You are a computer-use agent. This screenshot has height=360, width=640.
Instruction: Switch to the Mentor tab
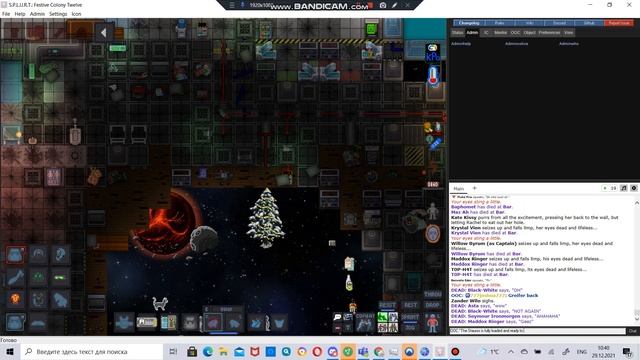500,33
